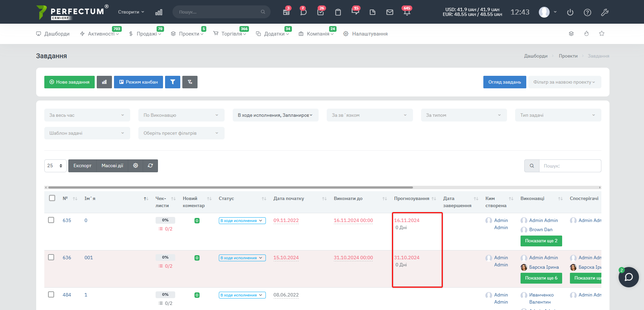This screenshot has width=644, height=310.
Task: Click the blue funnel filter icon
Action: (172, 82)
